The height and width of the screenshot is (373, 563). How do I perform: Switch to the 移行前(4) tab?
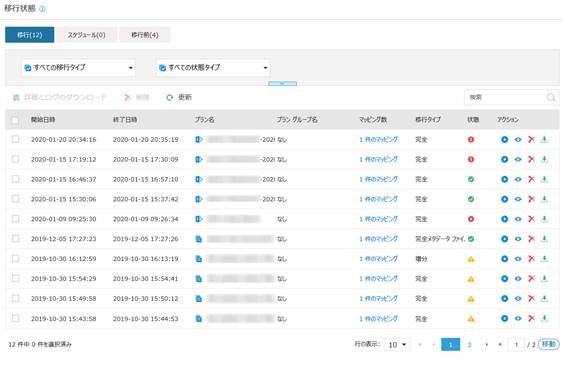coord(145,35)
